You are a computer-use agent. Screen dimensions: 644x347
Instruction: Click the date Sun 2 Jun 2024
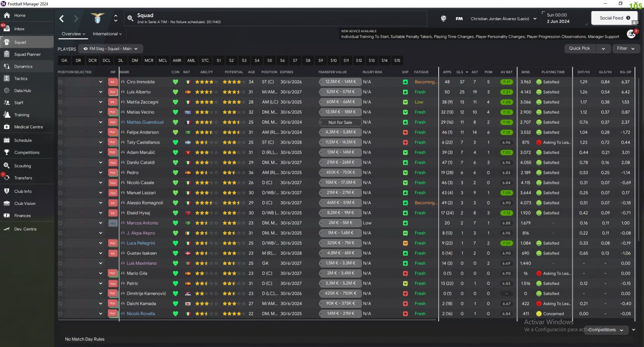557,18
